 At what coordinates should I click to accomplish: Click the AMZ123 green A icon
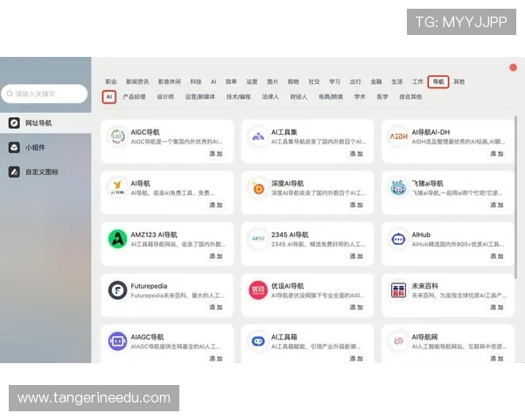117,239
